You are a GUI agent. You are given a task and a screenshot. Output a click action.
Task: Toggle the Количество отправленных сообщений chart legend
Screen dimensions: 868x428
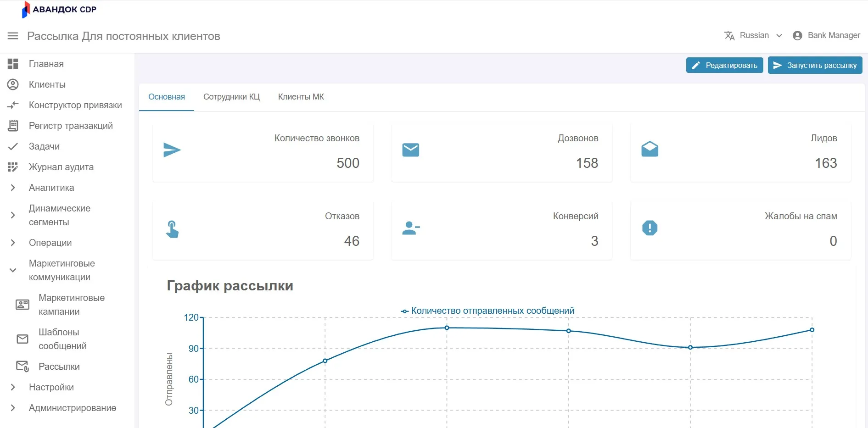click(x=487, y=311)
